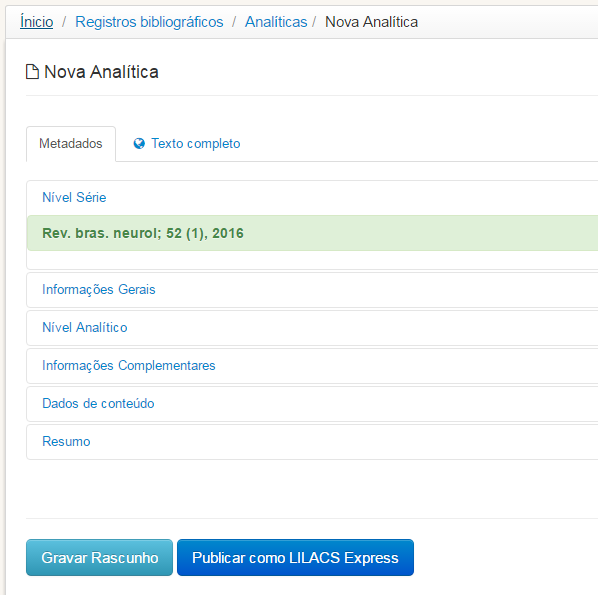The image size is (598, 595).
Task: Navigate to the Analíticas breadcrumb link
Action: [x=276, y=22]
